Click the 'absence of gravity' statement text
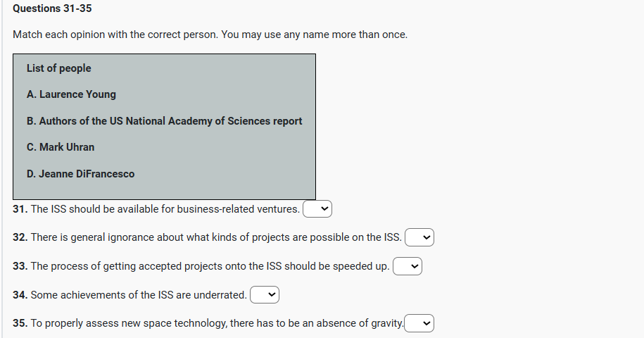Screen dimensions: 644x338 (x=217, y=324)
